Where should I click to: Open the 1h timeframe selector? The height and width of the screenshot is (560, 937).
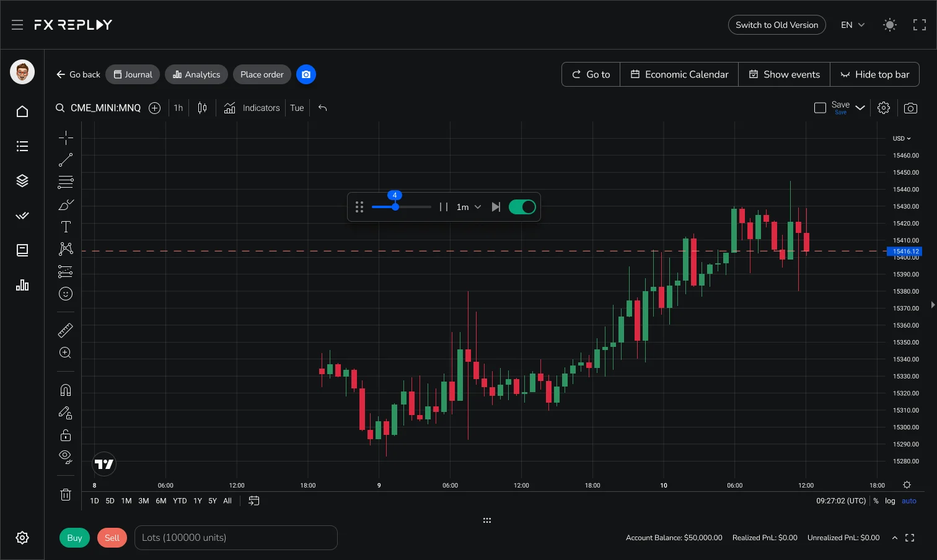(x=178, y=108)
